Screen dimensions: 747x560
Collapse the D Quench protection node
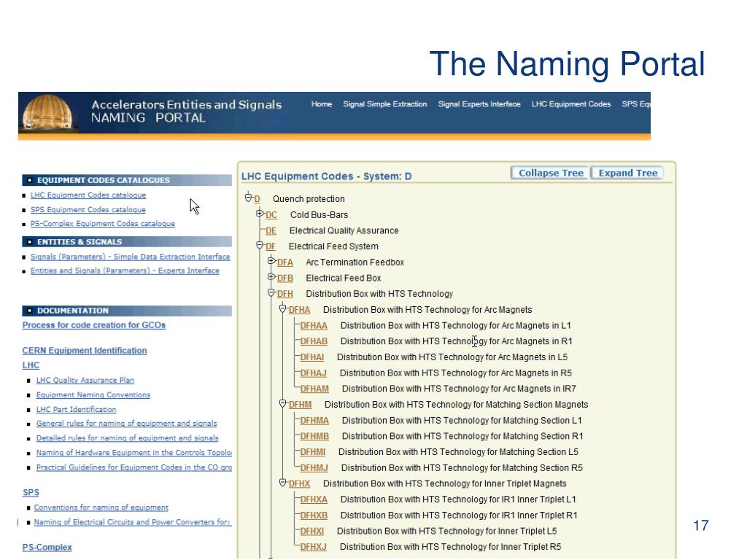(x=248, y=197)
